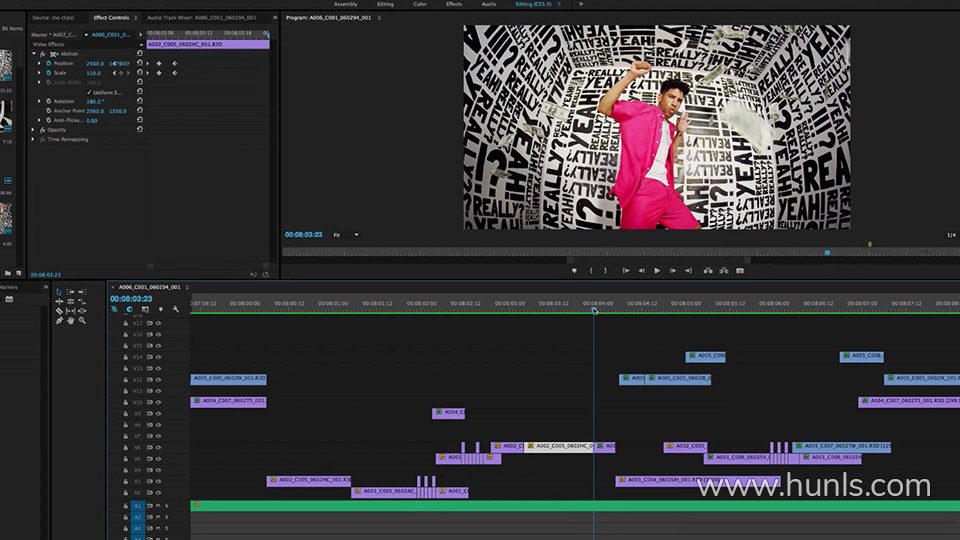Switch to Color workspace
The image size is (960, 540).
coord(419,4)
